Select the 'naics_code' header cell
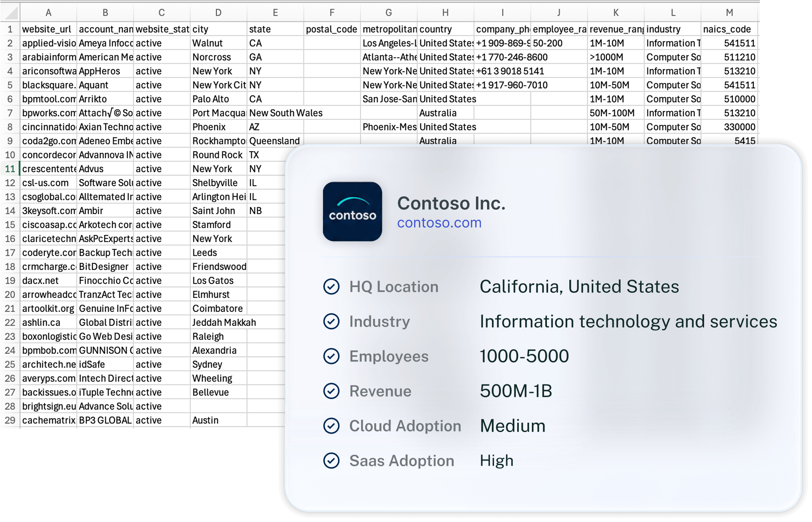Viewport: 812px width, 522px height. pos(729,29)
